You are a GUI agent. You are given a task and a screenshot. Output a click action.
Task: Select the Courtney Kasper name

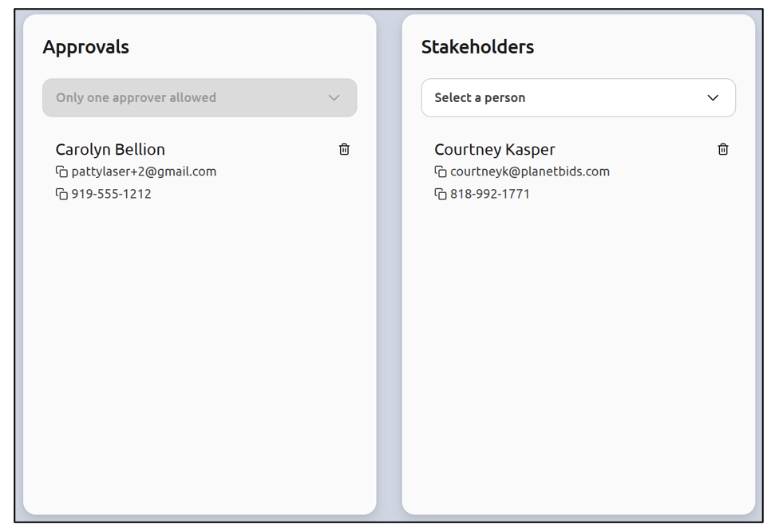tap(495, 149)
